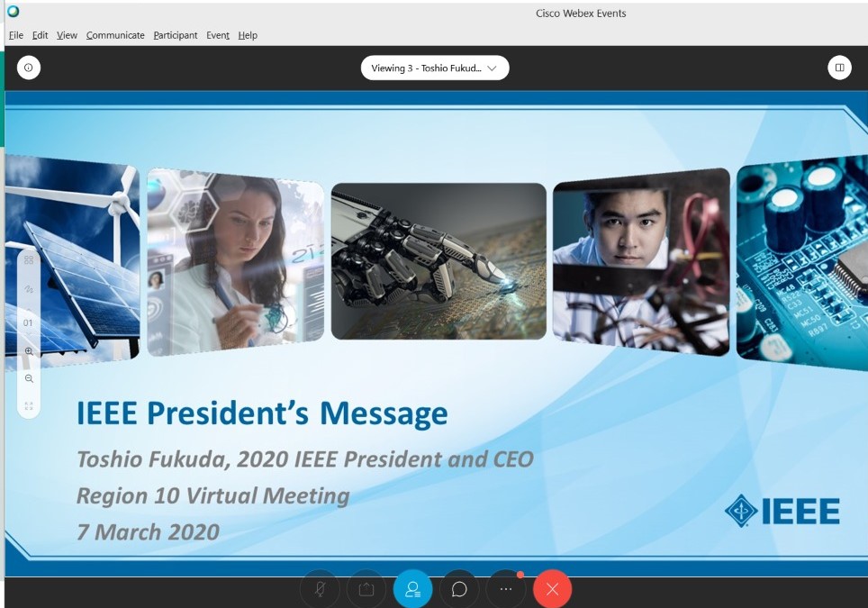This screenshot has height=608, width=868.
Task: Click the fit-to-viewer fullscreen icon
Action: 29,406
